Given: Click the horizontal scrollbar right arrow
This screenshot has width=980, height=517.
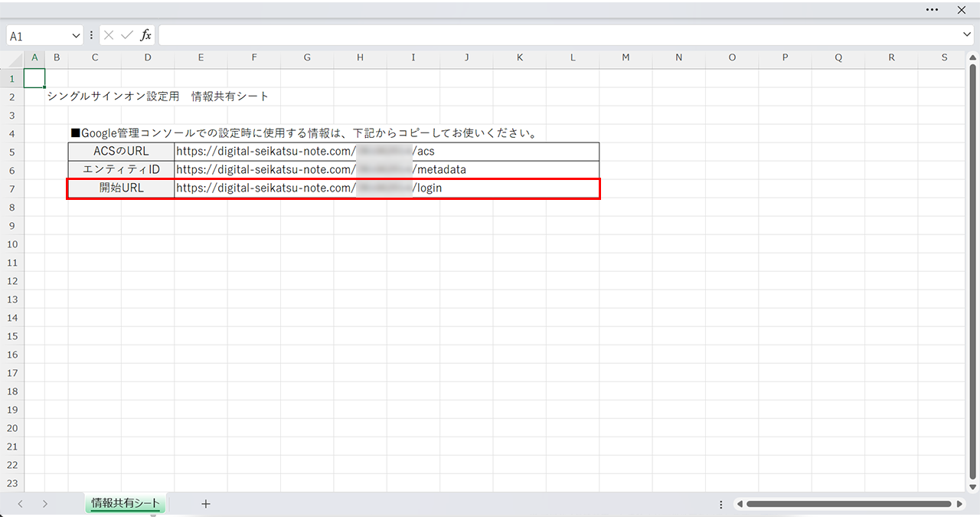Looking at the screenshot, I should click(x=959, y=504).
